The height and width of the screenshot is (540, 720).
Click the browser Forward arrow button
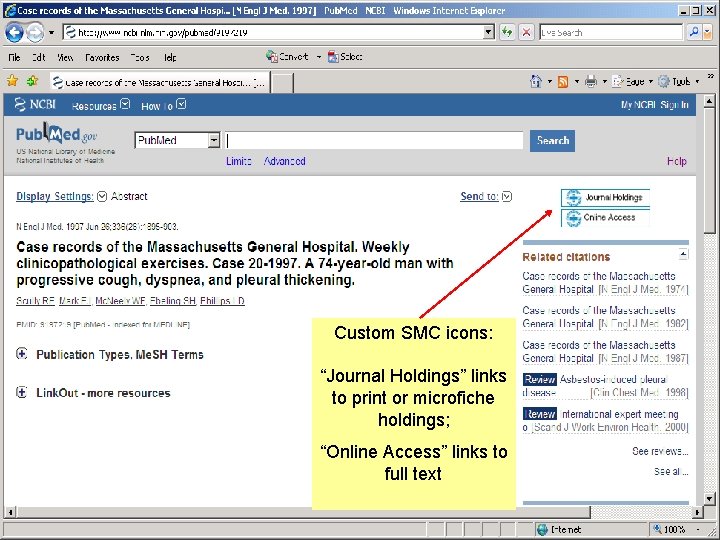tap(35, 33)
